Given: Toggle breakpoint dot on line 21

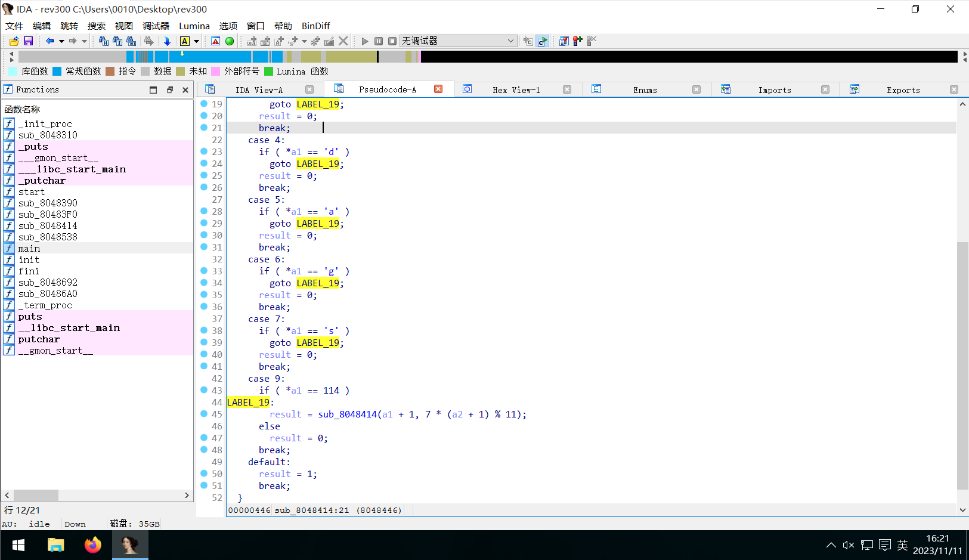Looking at the screenshot, I should 204,128.
